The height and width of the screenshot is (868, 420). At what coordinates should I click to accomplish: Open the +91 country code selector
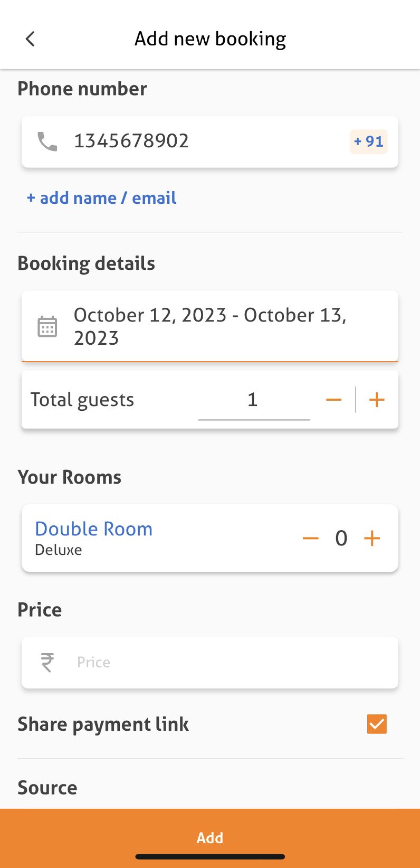pyautogui.click(x=368, y=141)
